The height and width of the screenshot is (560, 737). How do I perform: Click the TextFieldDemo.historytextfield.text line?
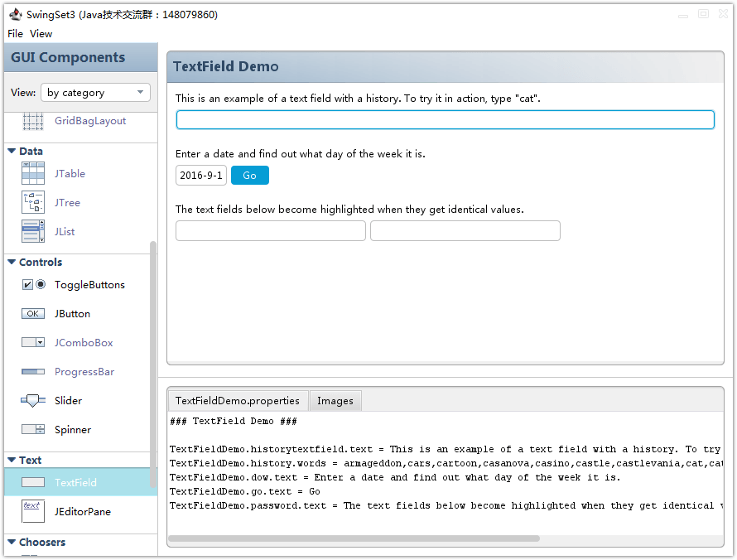coord(446,449)
